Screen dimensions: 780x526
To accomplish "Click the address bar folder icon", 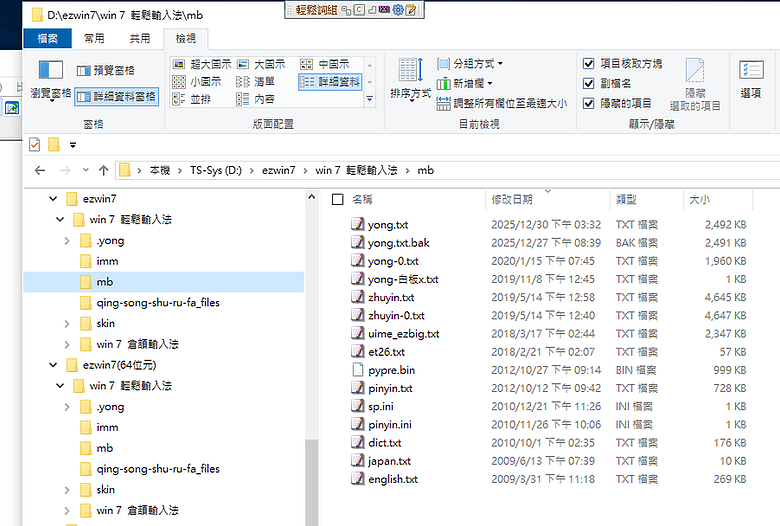I will [125, 171].
